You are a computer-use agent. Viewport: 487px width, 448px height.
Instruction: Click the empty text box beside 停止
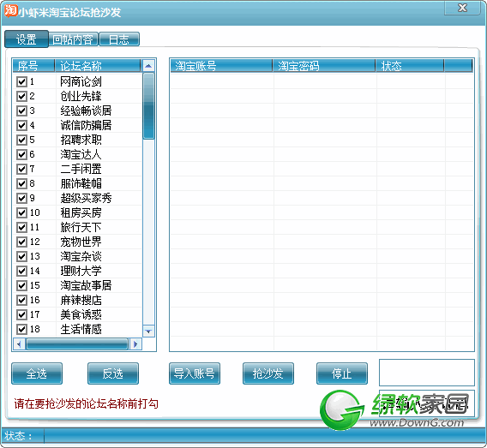pyautogui.click(x=427, y=373)
